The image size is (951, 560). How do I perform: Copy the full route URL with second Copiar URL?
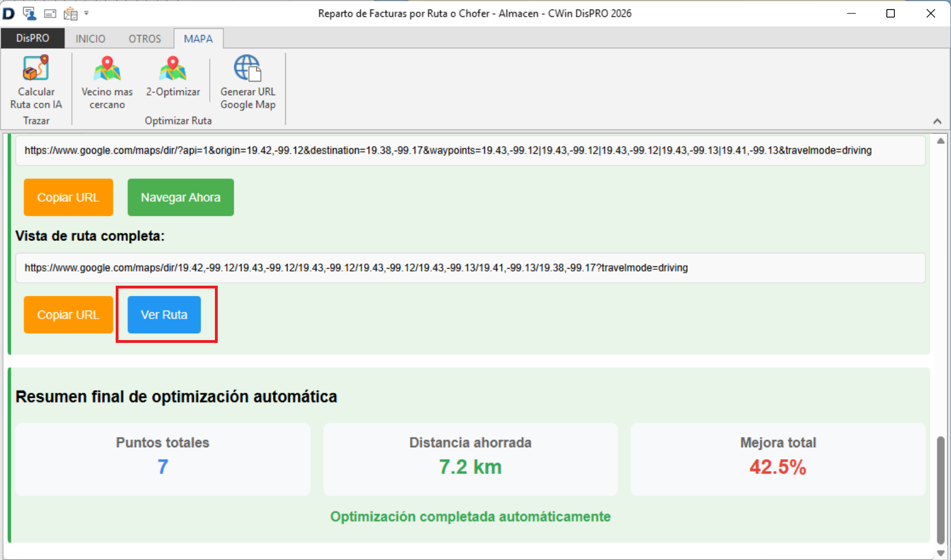(68, 315)
